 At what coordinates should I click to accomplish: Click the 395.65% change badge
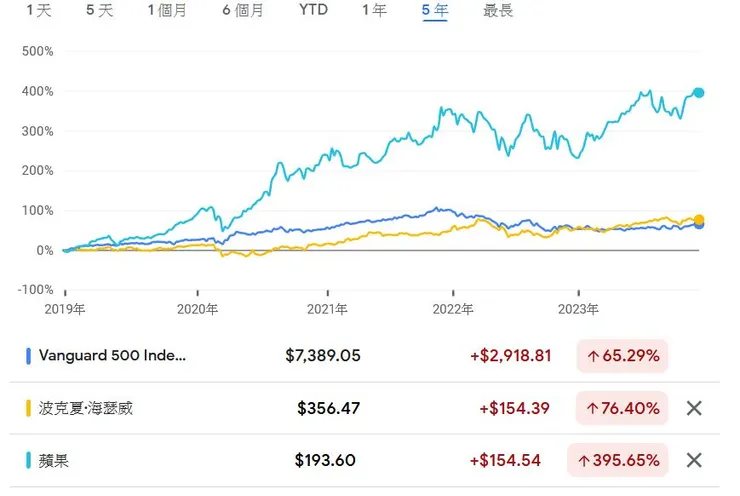(618, 460)
